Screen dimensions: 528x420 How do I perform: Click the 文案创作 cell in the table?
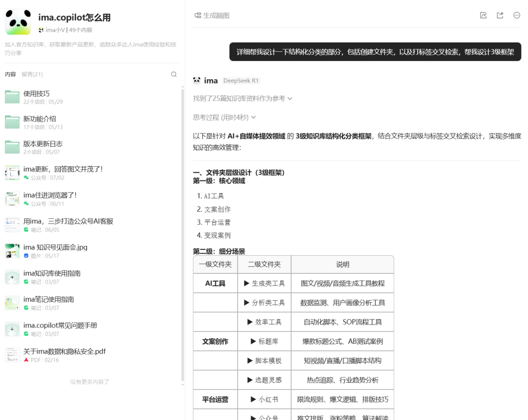(x=215, y=341)
